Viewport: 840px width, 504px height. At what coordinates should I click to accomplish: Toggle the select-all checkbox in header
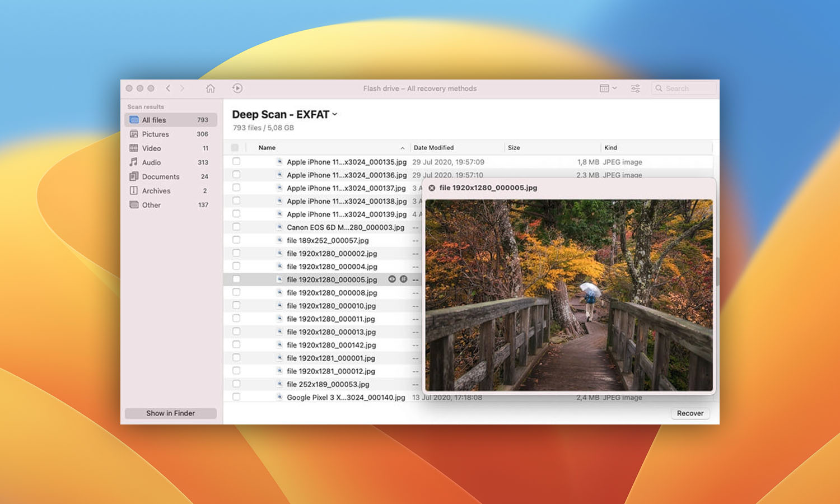235,148
